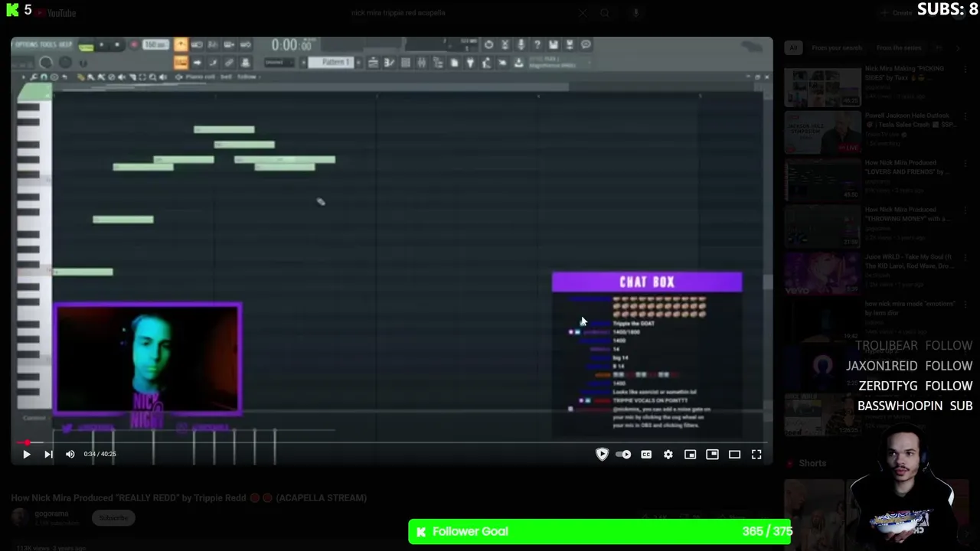Screen dimensions: 980x551
Task: Click the Create button
Action: (x=897, y=13)
